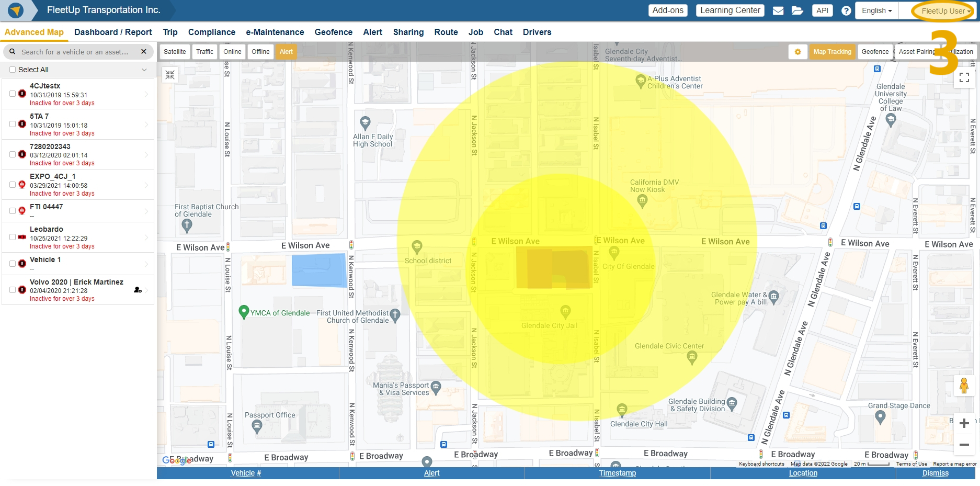The height and width of the screenshot is (486, 980).
Task: Click the orange geofence rectangle on map
Action: coord(554,267)
